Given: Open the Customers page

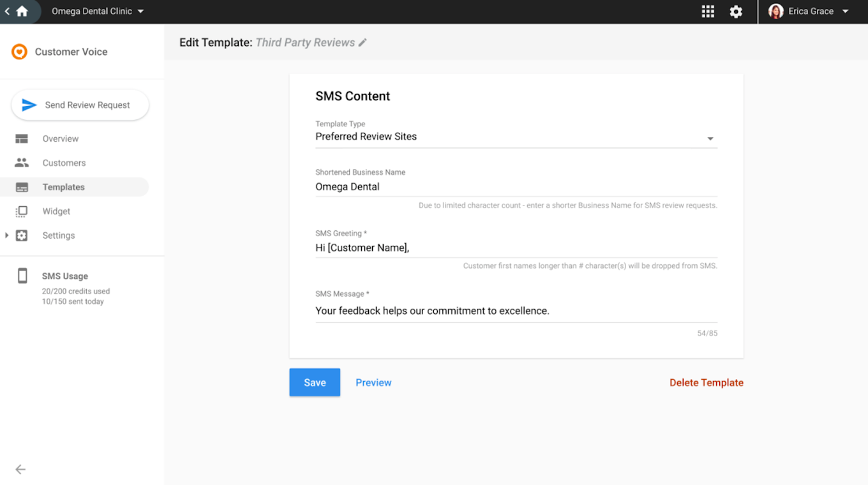Looking at the screenshot, I should (64, 163).
